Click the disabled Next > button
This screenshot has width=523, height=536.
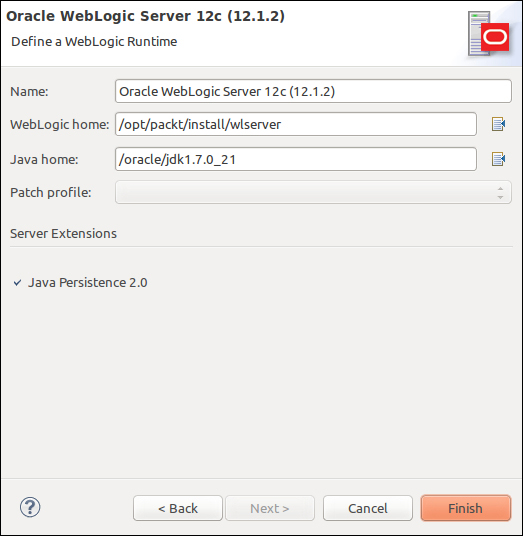[x=270, y=508]
